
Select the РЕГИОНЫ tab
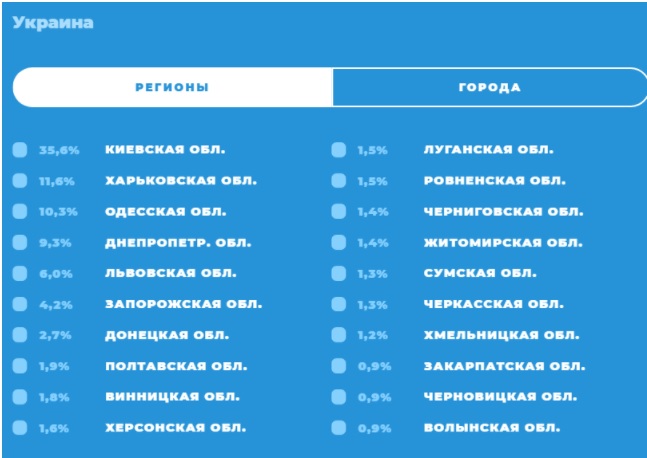(x=172, y=87)
